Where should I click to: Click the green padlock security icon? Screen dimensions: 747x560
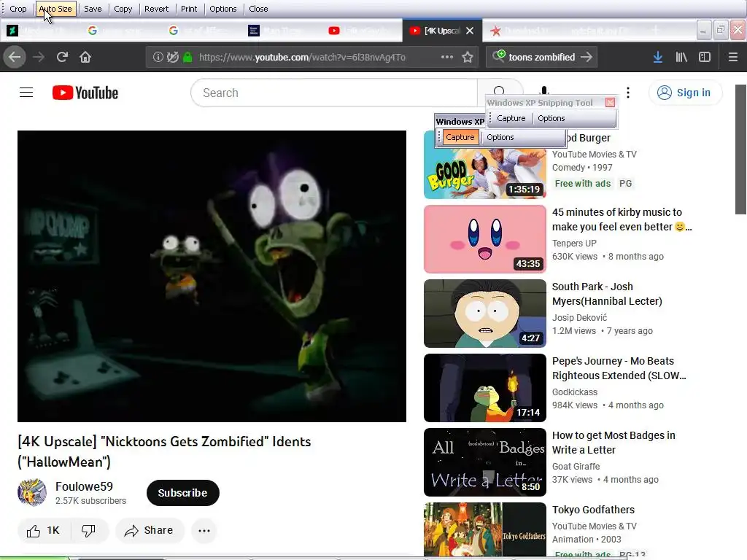[187, 57]
